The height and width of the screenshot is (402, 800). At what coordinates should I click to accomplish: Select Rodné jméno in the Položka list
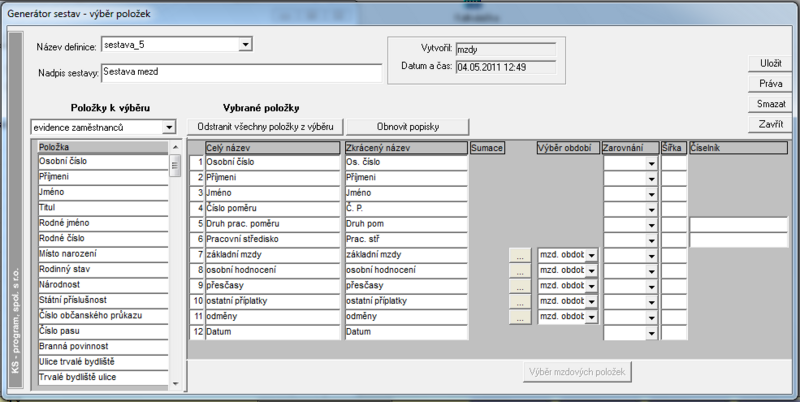click(x=103, y=223)
